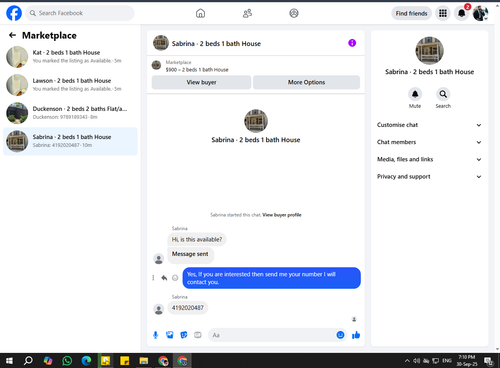Open the Windows Start menu
Screen dimensions: 500x368
pyautogui.click(x=9, y=361)
